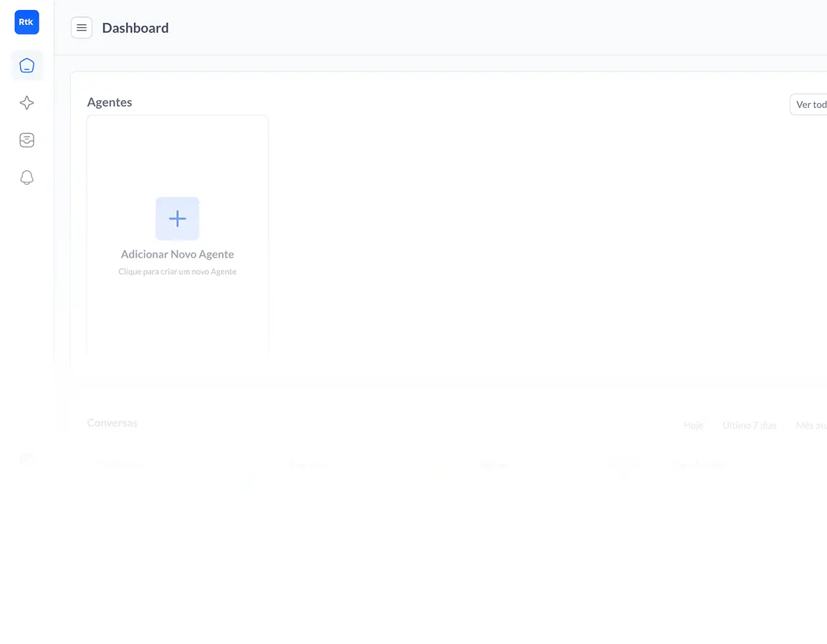The image size is (827, 644).
Task: Click last column header in Conversas table
Action: point(697,465)
